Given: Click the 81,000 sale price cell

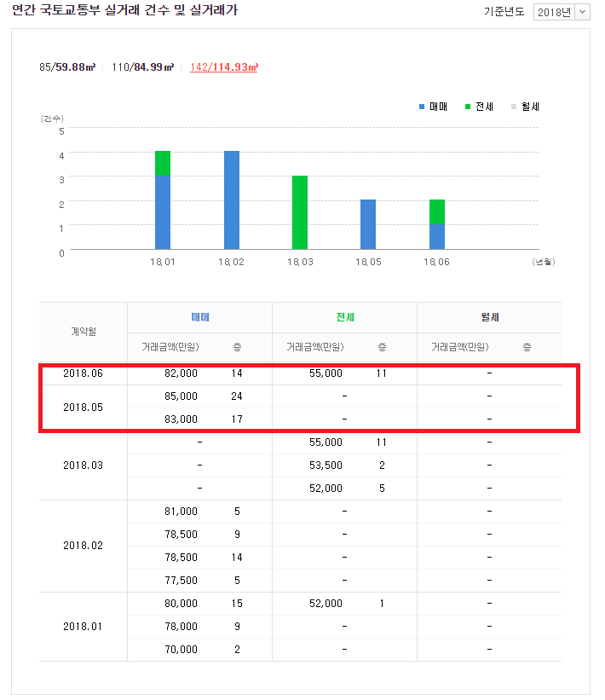Looking at the screenshot, I should (x=181, y=512).
